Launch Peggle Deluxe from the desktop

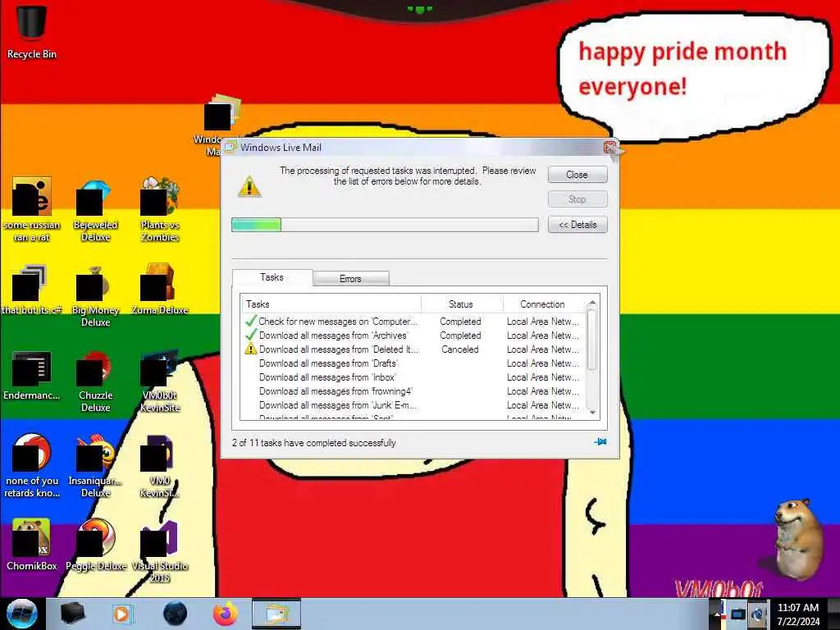coord(95,545)
